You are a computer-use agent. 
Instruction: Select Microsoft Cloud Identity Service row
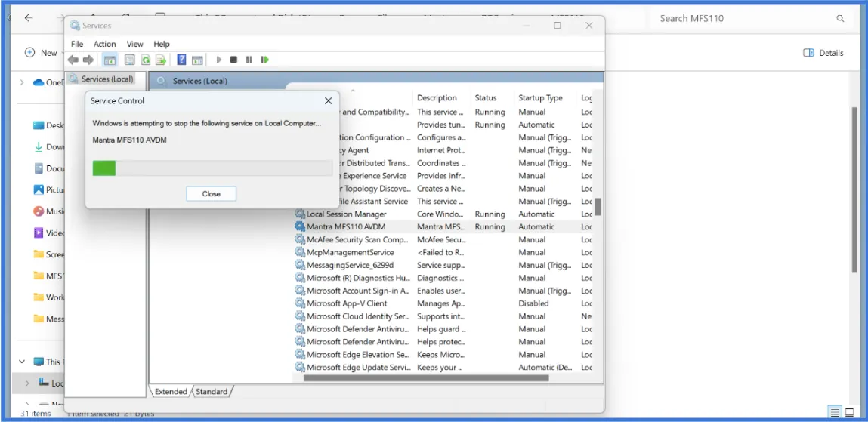pyautogui.click(x=443, y=316)
